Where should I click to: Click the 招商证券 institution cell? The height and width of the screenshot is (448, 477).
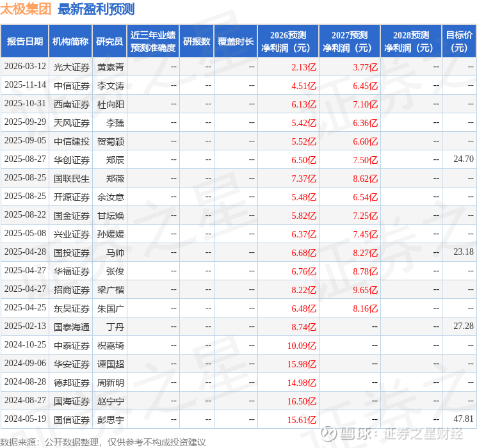click(72, 290)
